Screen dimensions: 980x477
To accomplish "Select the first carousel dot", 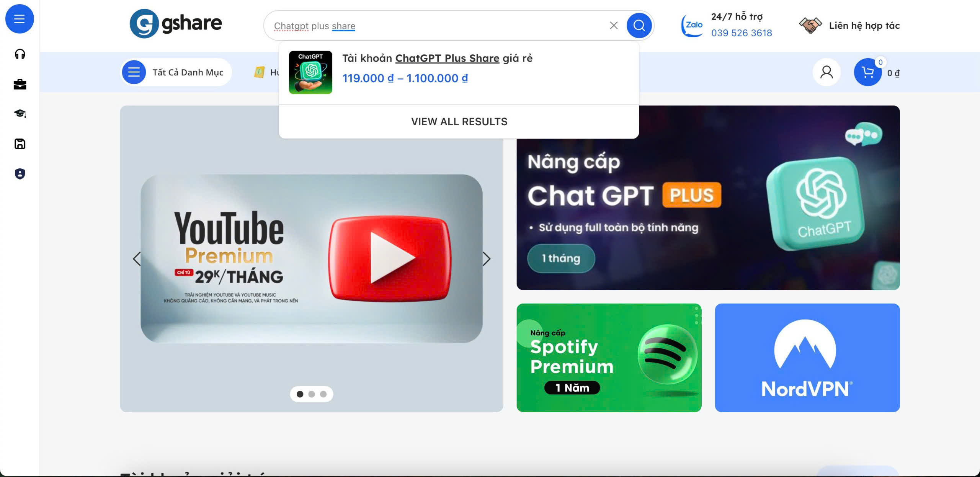I will click(300, 394).
